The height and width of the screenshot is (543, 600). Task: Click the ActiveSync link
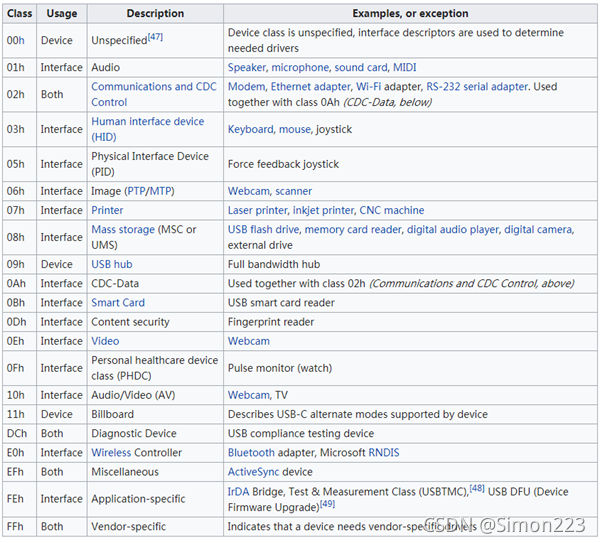click(x=255, y=472)
